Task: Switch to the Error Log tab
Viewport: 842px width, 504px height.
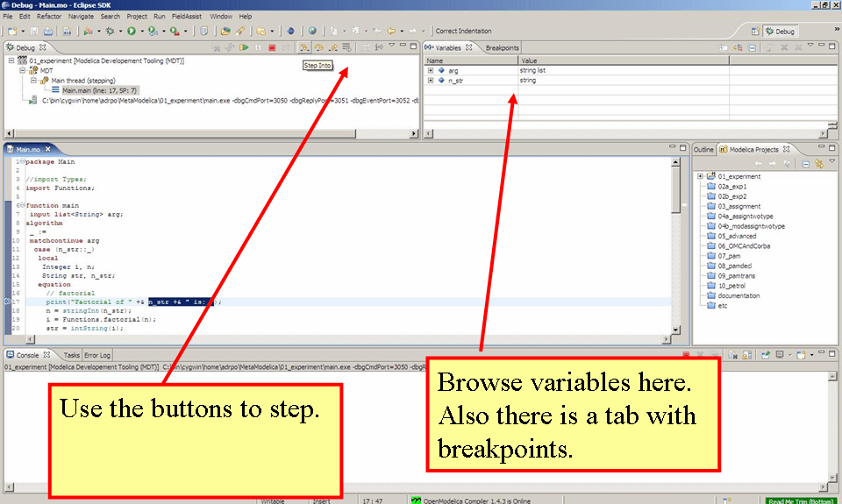Action: pyautogui.click(x=97, y=355)
